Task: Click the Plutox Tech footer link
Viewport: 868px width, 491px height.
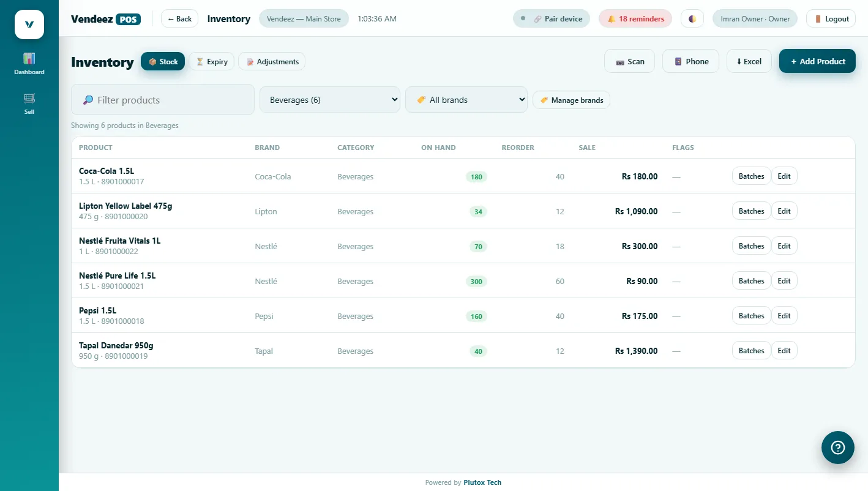Action: tap(482, 482)
